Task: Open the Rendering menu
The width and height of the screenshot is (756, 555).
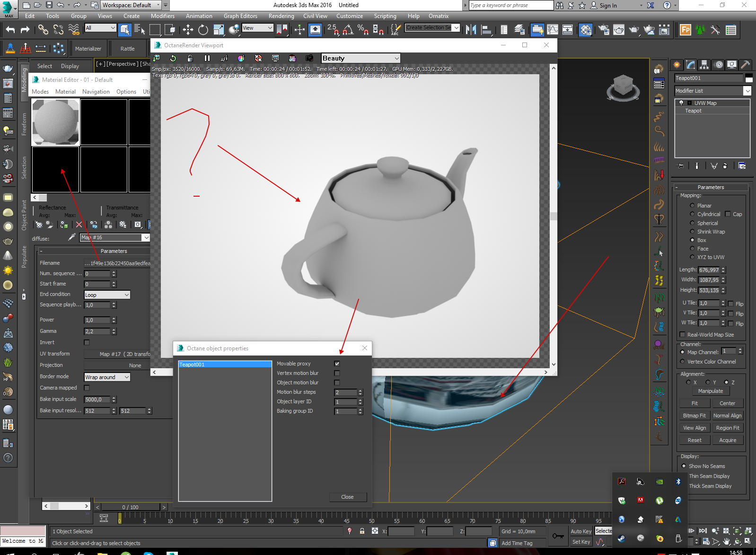Action: 281,16
